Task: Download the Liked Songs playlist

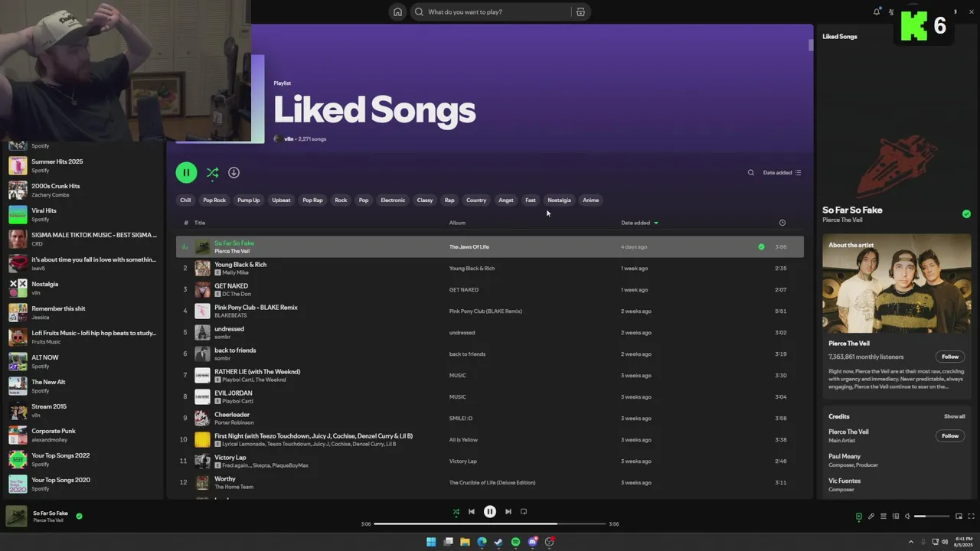Action: pos(234,173)
